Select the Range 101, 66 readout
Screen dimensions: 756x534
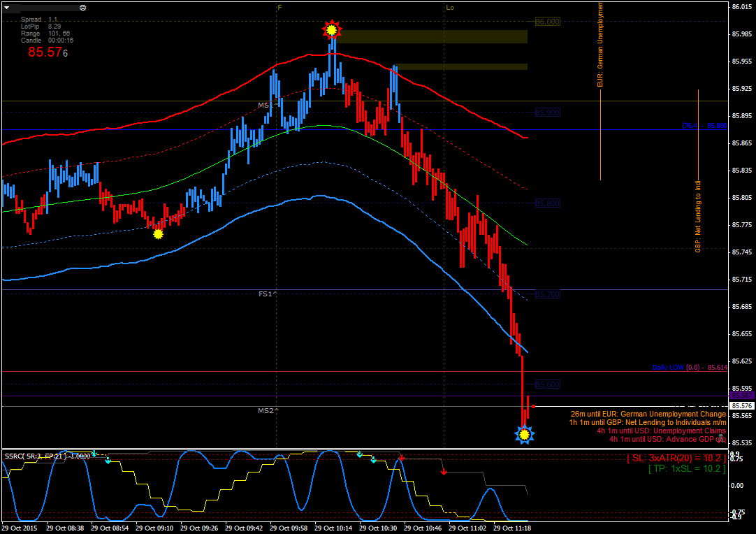click(x=45, y=34)
